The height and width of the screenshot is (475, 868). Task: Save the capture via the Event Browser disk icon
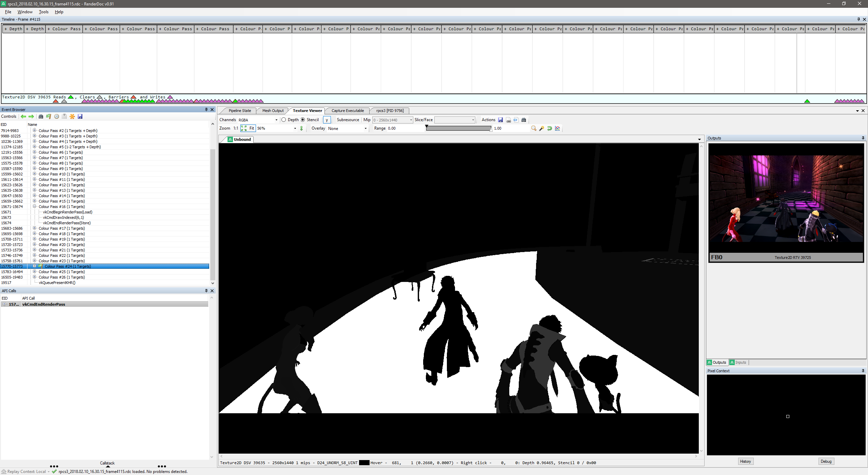point(80,116)
